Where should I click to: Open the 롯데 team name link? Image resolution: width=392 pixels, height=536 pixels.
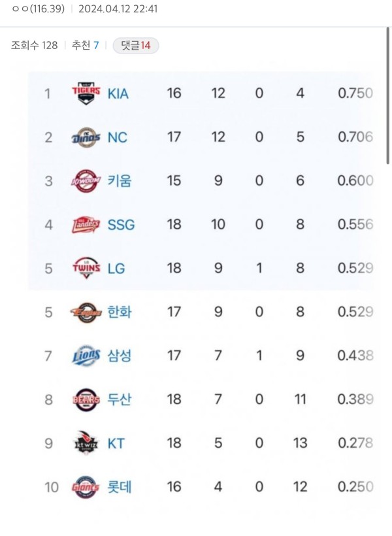click(120, 487)
